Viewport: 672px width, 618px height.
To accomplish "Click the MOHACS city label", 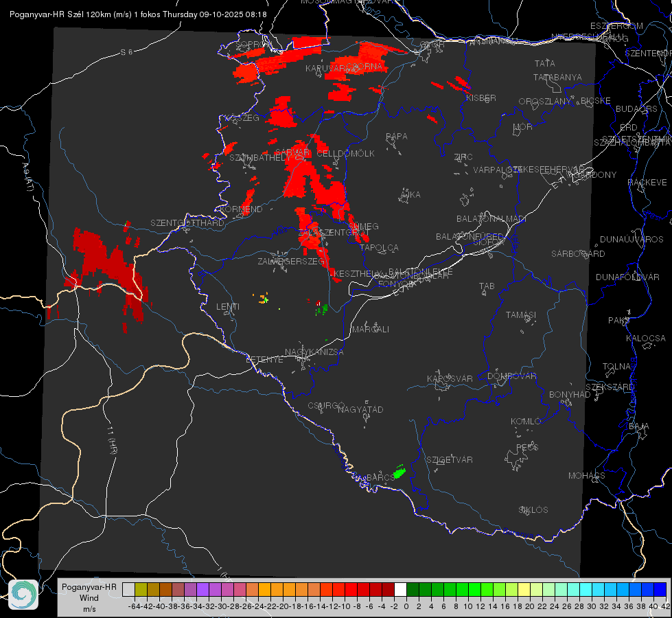I will coord(587,476).
